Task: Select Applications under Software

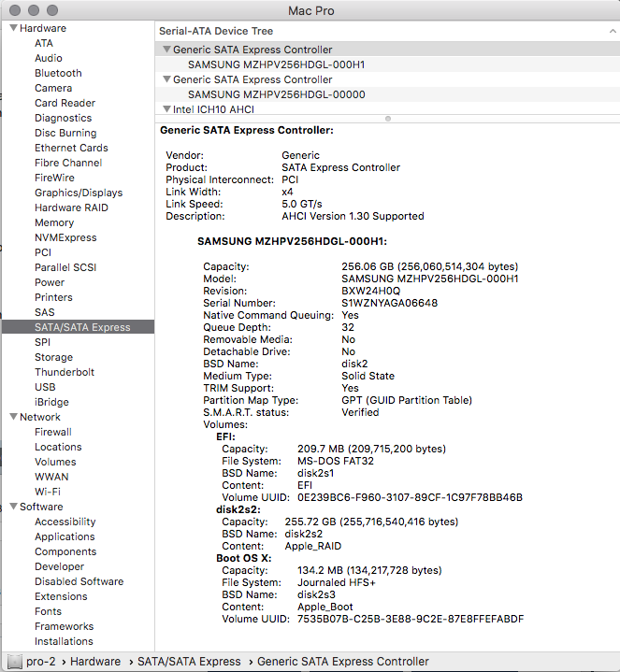Action: pos(65,536)
